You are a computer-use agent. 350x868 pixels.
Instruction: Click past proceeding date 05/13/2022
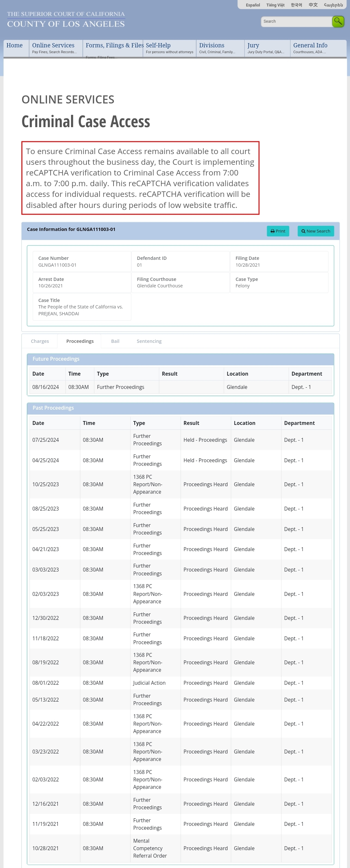coord(45,700)
